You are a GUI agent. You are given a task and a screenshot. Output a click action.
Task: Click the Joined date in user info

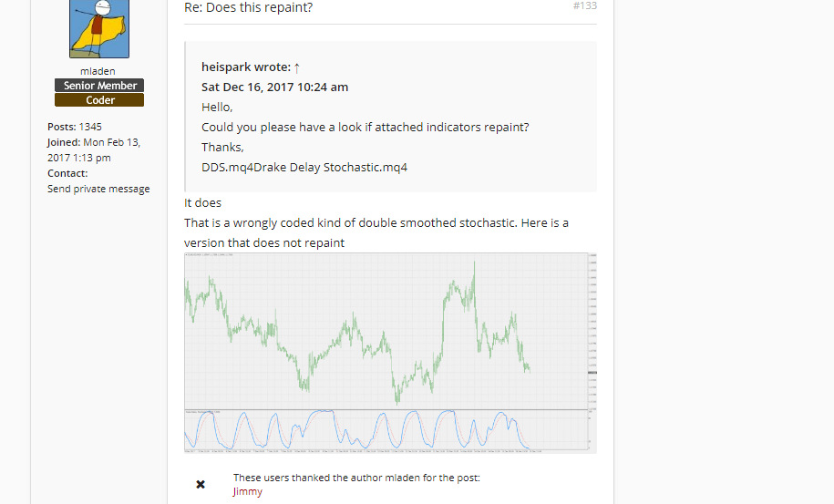click(93, 150)
